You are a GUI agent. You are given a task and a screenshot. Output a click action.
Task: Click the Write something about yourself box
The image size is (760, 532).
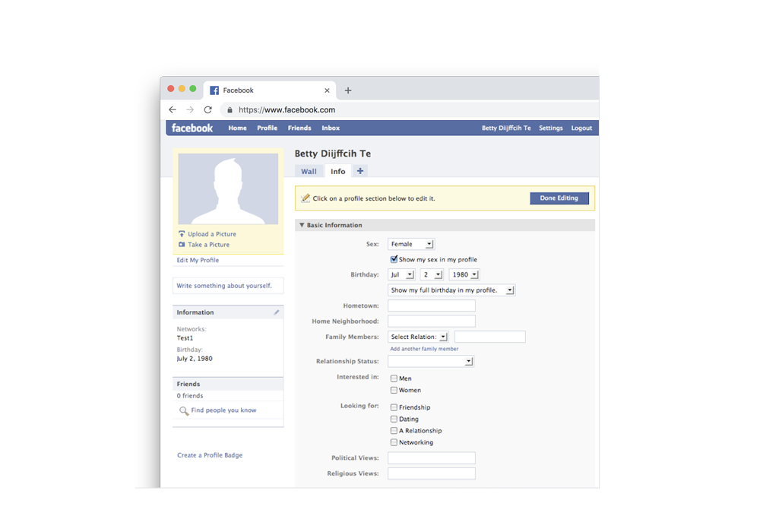[x=228, y=286]
